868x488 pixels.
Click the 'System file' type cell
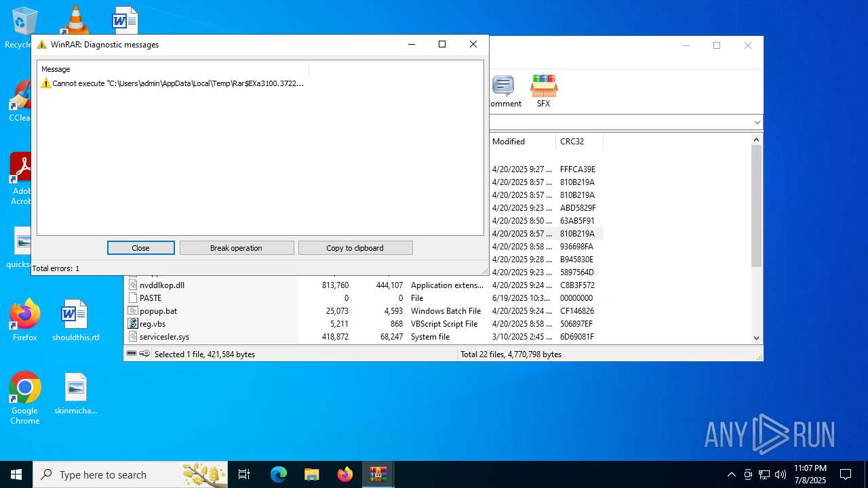click(x=430, y=337)
